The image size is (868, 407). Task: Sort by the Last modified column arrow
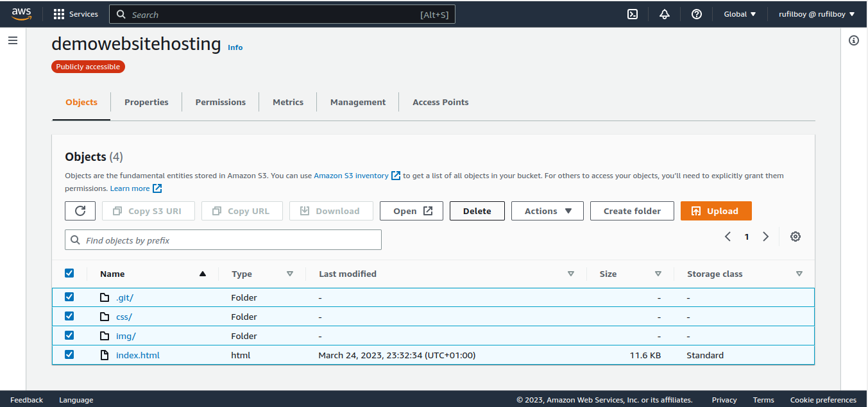click(x=571, y=274)
